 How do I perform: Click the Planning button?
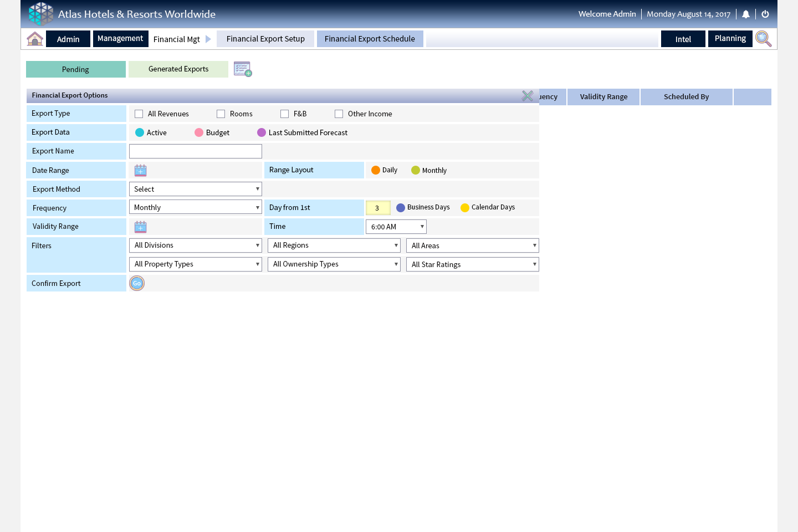pos(730,39)
